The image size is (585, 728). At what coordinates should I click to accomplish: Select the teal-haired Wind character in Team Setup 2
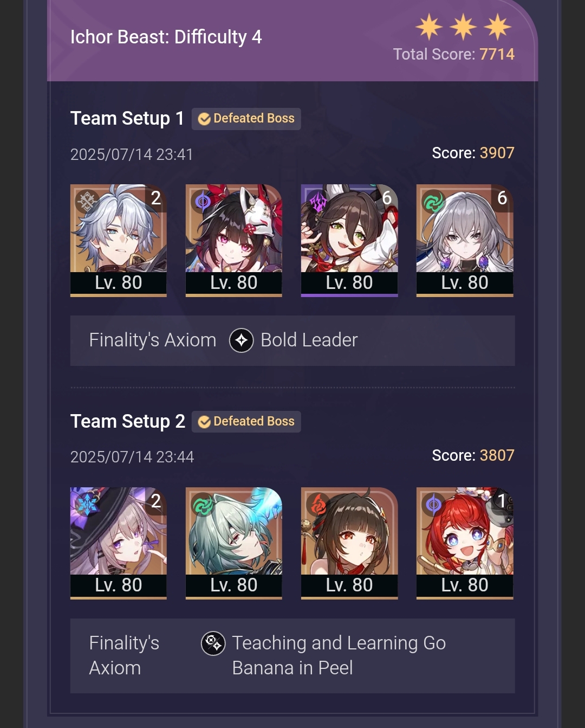(x=234, y=543)
